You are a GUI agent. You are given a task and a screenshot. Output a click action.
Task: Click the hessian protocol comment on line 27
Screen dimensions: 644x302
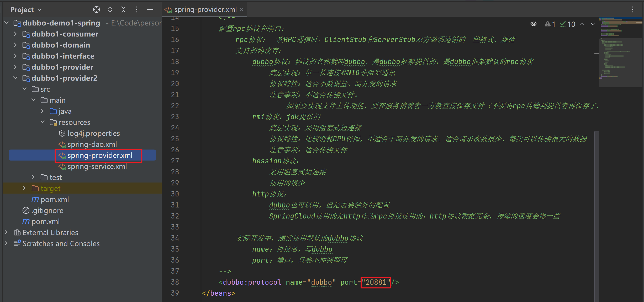pyautogui.click(x=276, y=161)
